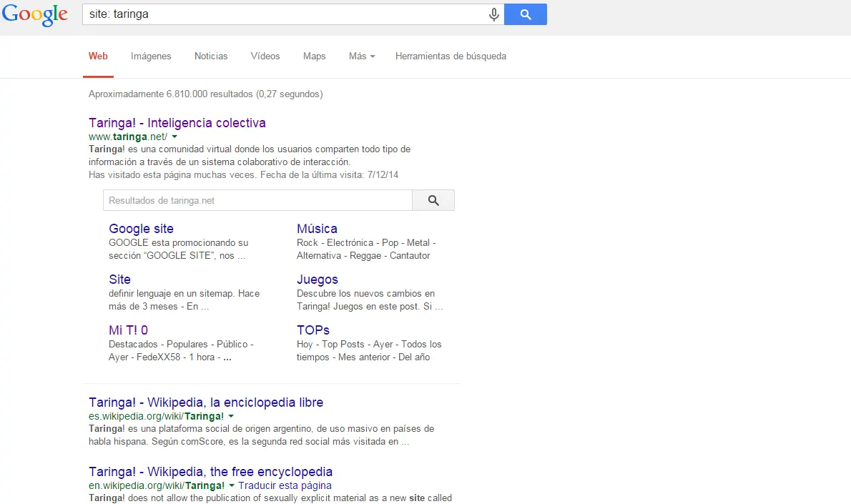The height and width of the screenshot is (504, 851).
Task: Click the TOPs sitelink
Action: pyautogui.click(x=312, y=330)
